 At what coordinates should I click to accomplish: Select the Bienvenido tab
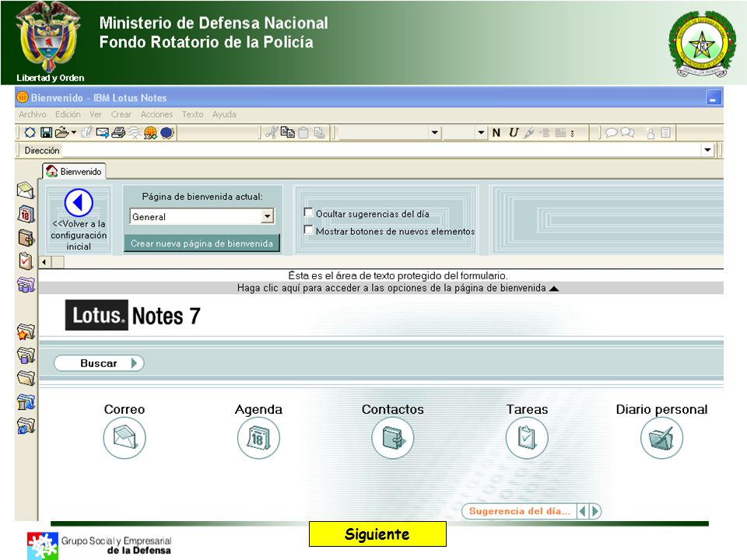point(74,171)
